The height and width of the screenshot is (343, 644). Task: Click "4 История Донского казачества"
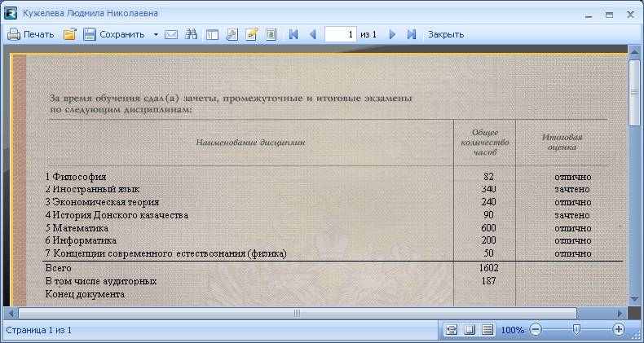[x=117, y=215]
